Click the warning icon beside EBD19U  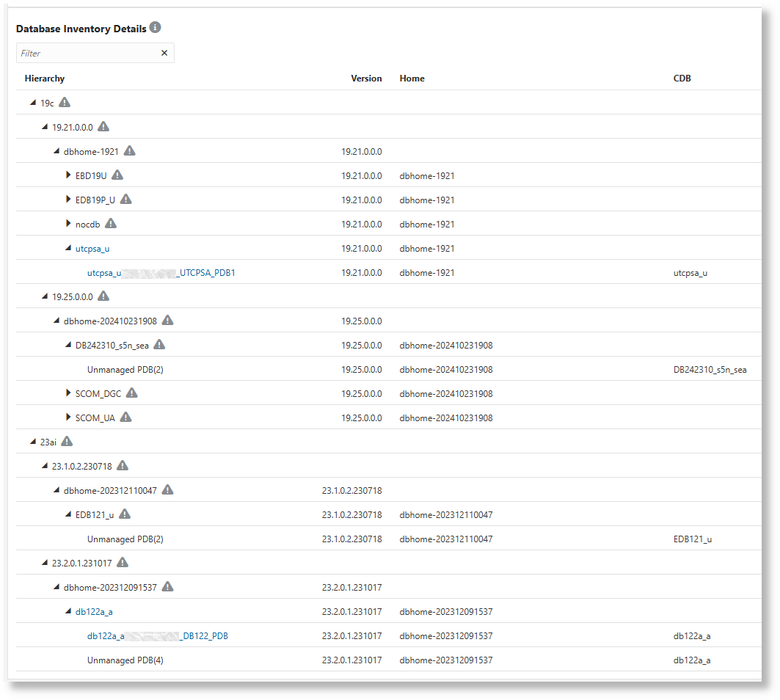[x=117, y=175]
